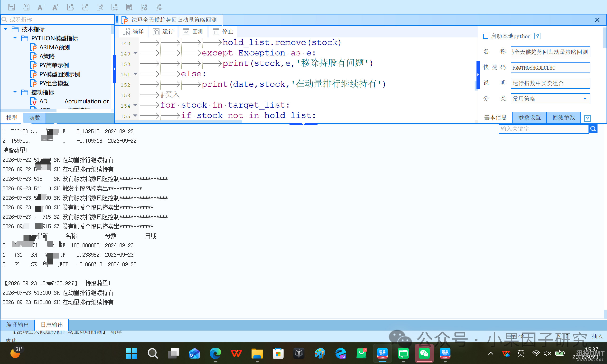
Task: Fold code block at line 149
Action: coord(135,53)
